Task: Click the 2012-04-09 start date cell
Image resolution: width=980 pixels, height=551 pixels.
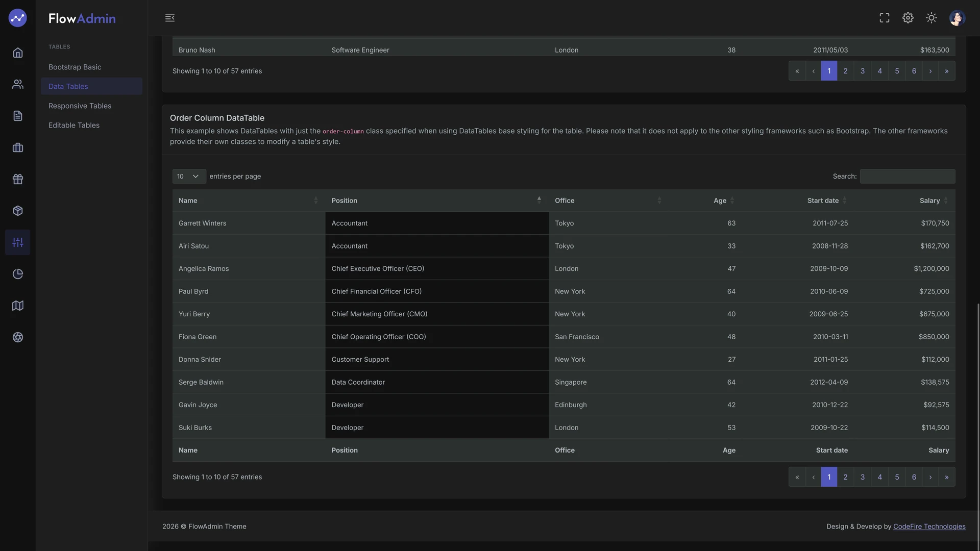Action: point(798,382)
